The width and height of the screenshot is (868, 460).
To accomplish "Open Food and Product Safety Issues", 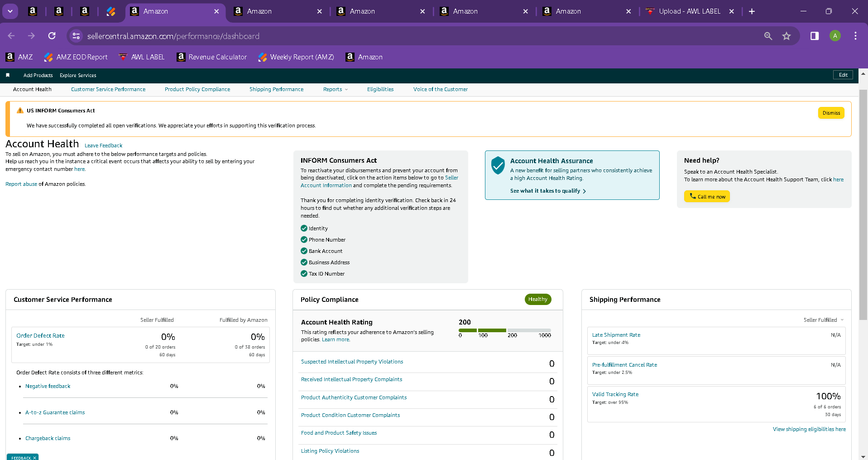I will [339, 433].
